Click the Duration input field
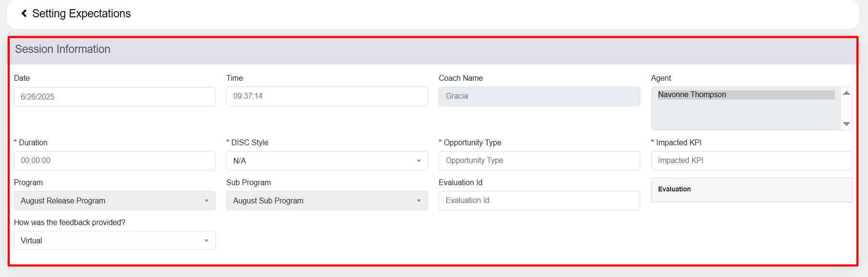The image size is (868, 277). (114, 161)
